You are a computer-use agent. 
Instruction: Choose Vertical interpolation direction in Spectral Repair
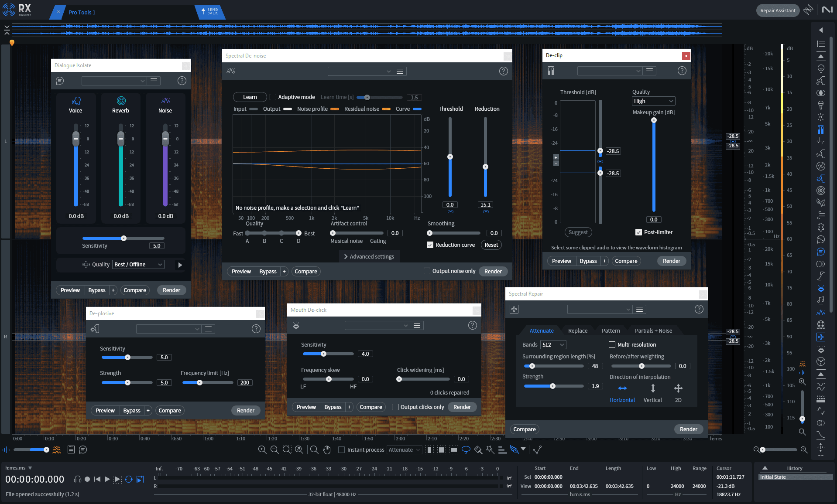tap(653, 393)
